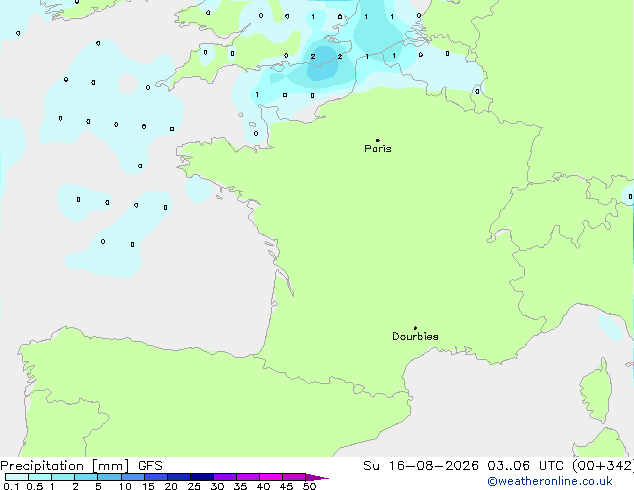Click the Paris city label
Screen dimensions: 634x490
[x=378, y=149]
